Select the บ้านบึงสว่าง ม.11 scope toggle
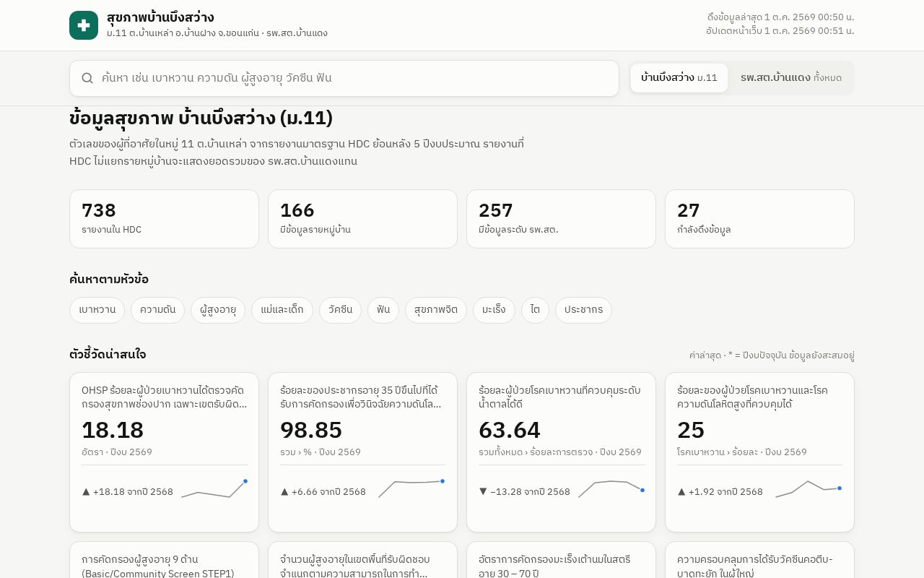This screenshot has height=578, width=924. click(679, 78)
